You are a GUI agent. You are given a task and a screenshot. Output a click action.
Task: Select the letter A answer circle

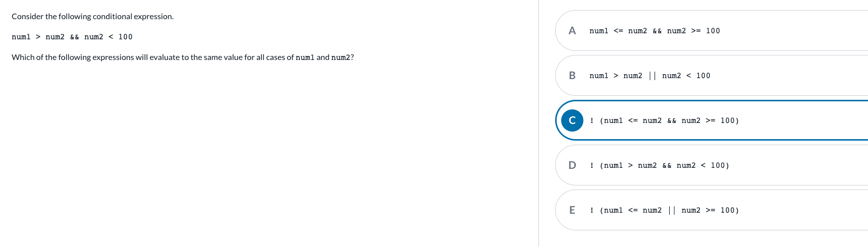point(572,31)
